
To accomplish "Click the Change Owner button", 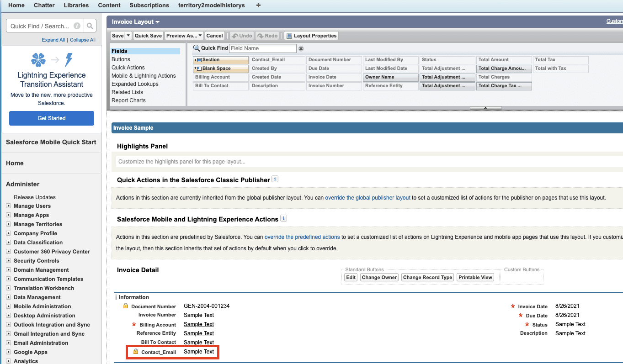I will [x=379, y=277].
